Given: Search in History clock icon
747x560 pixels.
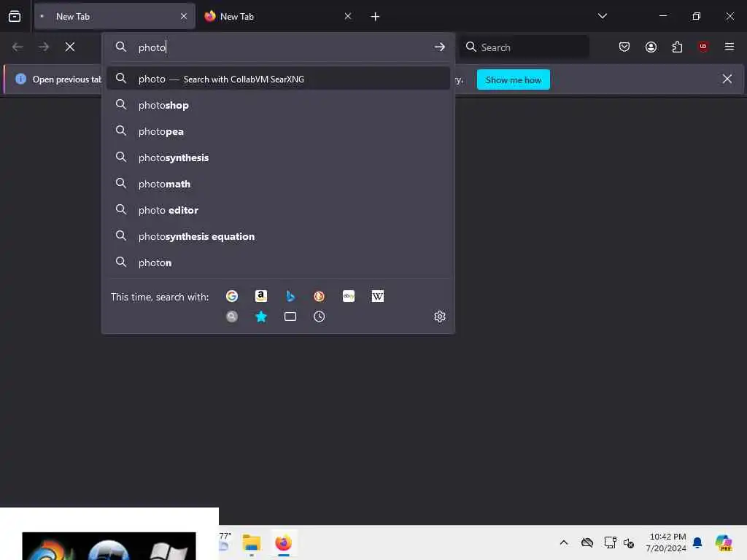Looking at the screenshot, I should [320, 316].
